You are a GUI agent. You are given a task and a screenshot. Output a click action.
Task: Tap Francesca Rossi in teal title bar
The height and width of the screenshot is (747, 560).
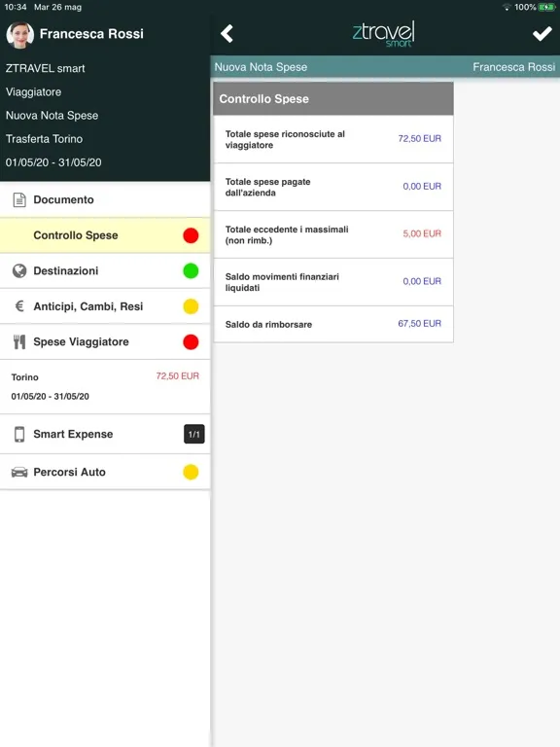pos(513,67)
